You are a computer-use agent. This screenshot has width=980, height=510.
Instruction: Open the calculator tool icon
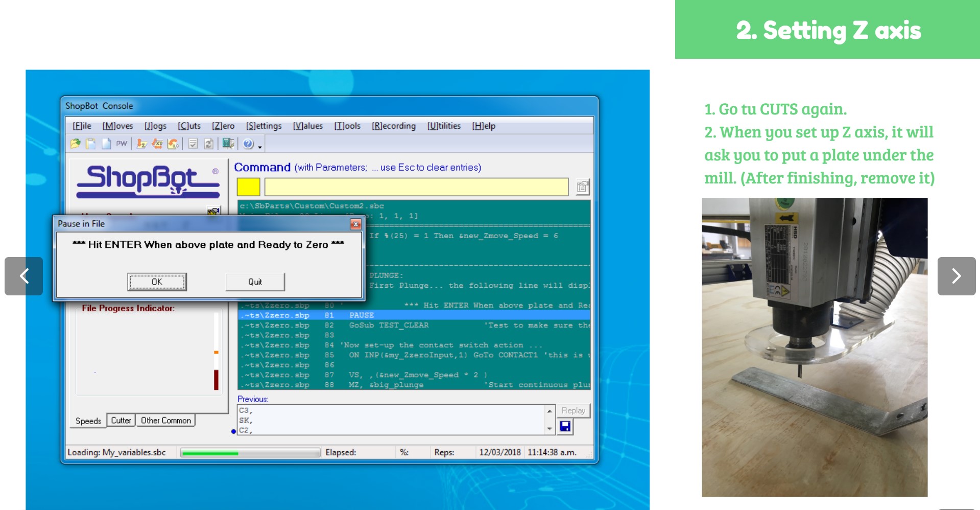228,144
